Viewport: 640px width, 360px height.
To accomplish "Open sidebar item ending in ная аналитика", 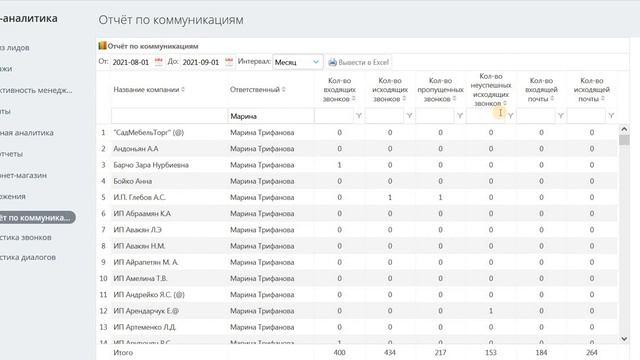I will pyautogui.click(x=27, y=133).
